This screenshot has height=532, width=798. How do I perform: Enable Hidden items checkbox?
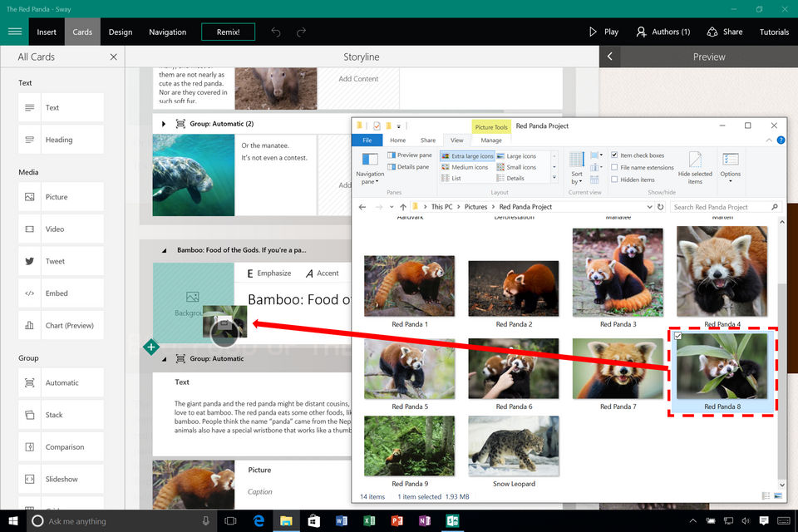tap(614, 180)
